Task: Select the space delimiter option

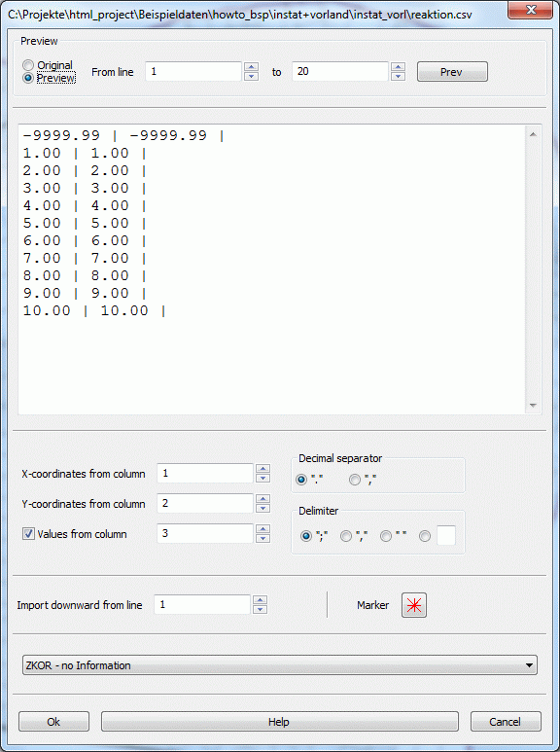Action: click(385, 536)
